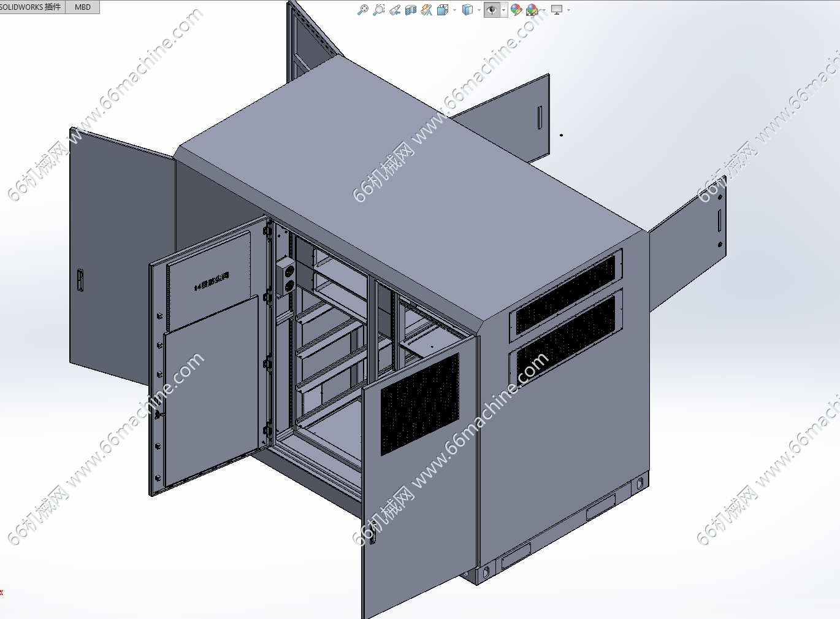Click the View Orientation cube icon
840x619 pixels.
click(x=443, y=10)
